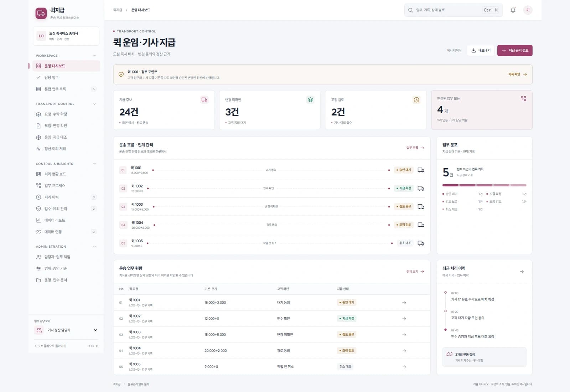
Task: Click the 퀵지급 truck logo icon
Action: pyautogui.click(x=41, y=13)
